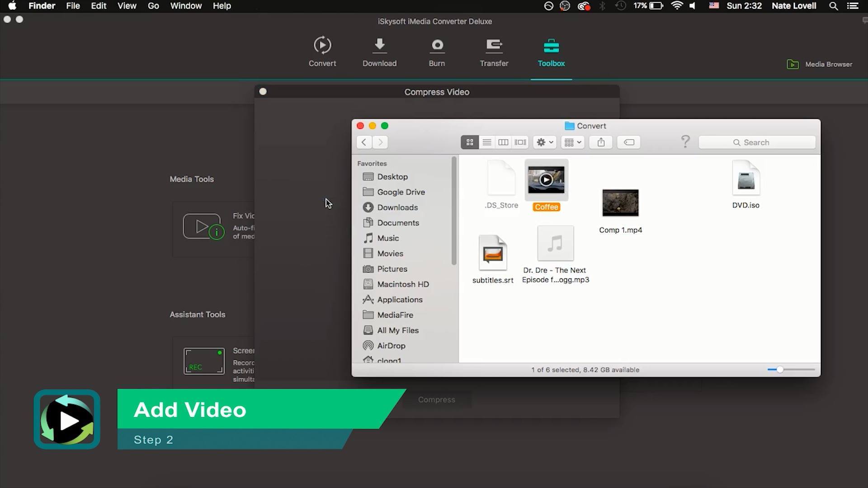Switch Finder to list view
The height and width of the screenshot is (488, 868).
click(487, 142)
